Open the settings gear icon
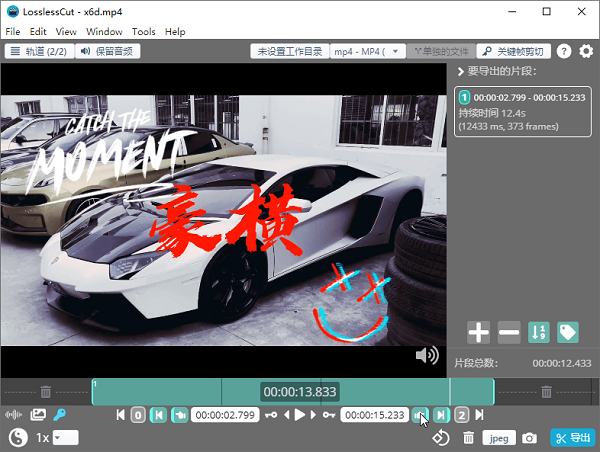Screen dimensions: 600x452 click(x=586, y=51)
